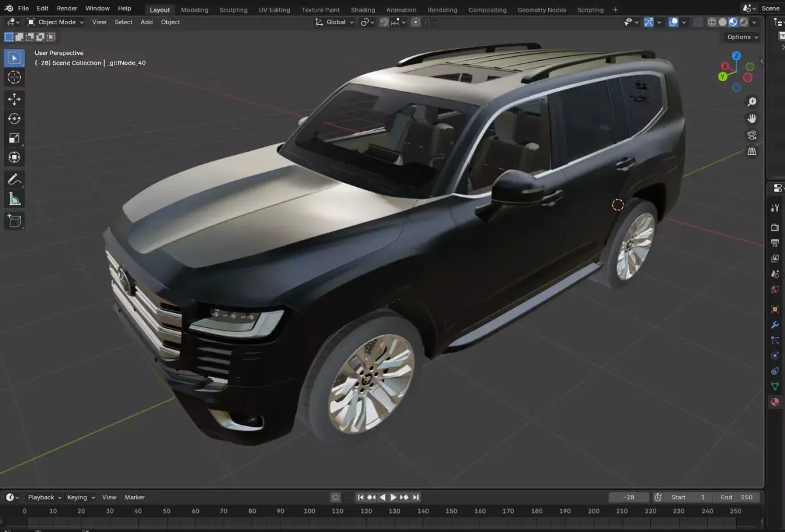This screenshot has width=785, height=532.
Task: Open the File menu
Action: (24, 8)
